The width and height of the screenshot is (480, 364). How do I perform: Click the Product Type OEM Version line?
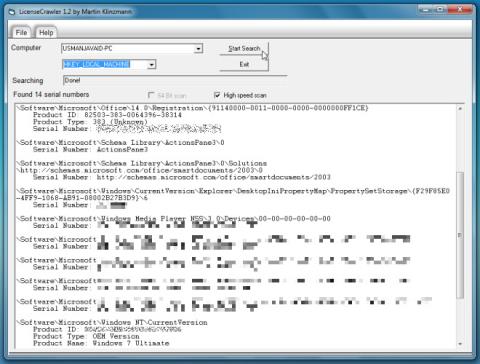coord(86,336)
